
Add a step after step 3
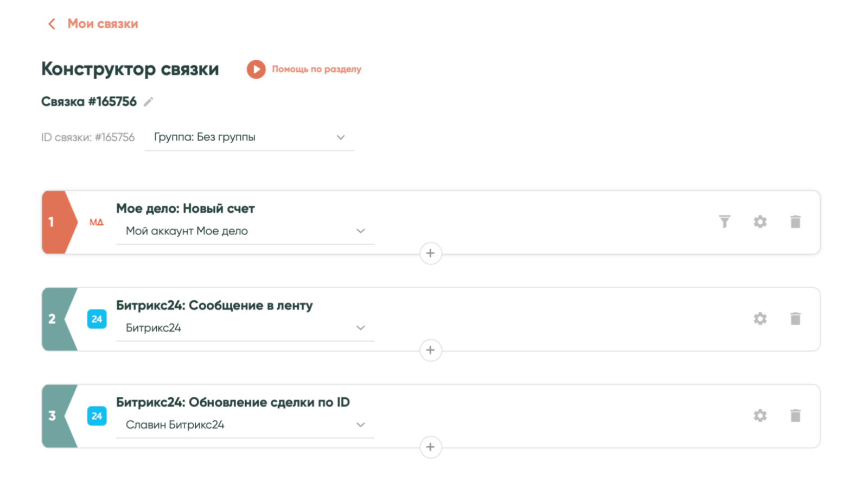coord(430,447)
